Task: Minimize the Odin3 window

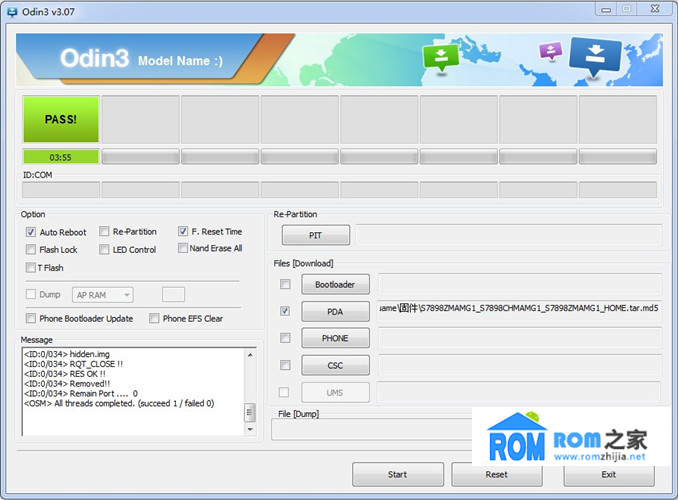Action: [x=607, y=10]
